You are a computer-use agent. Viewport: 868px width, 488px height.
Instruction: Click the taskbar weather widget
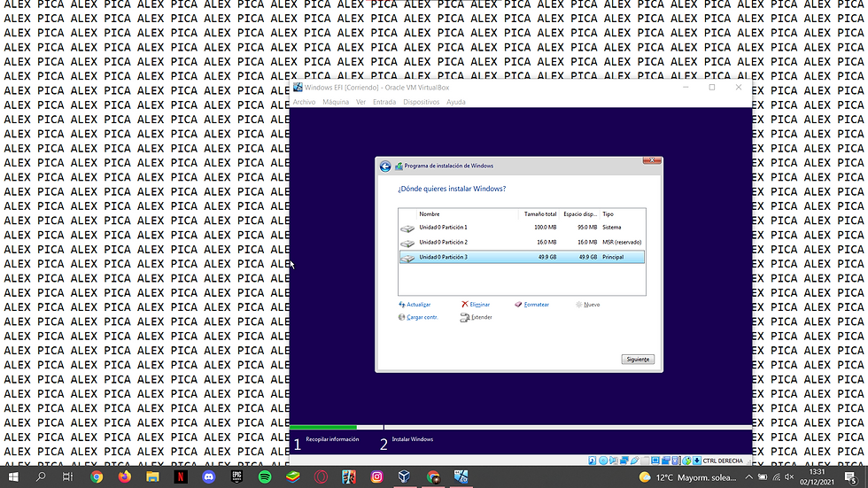pos(688,477)
